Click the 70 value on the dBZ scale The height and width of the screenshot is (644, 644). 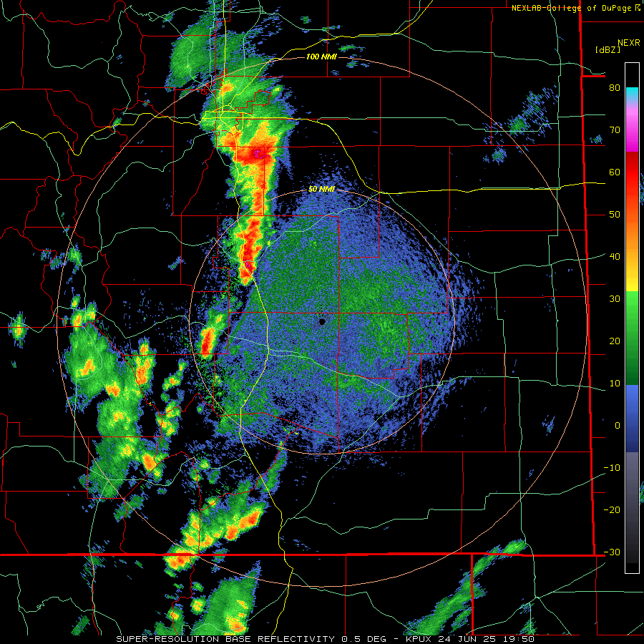[615, 130]
